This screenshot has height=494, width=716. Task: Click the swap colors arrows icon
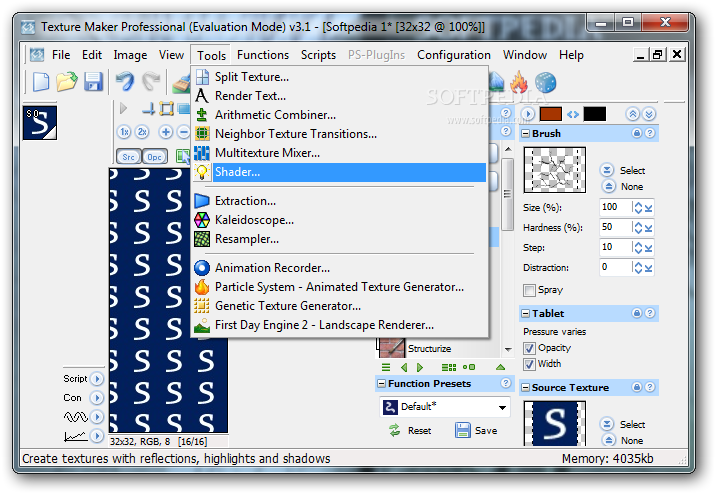coord(573,114)
